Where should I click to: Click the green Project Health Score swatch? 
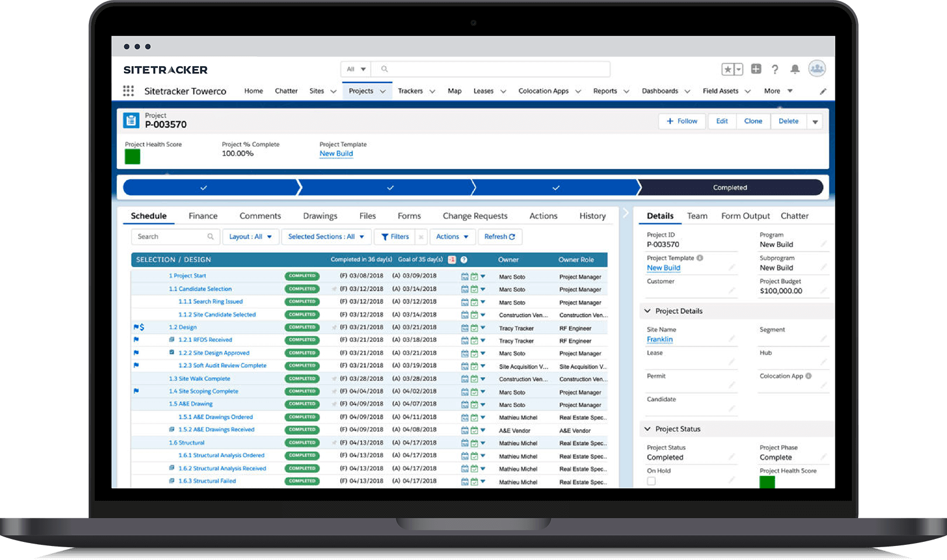coord(133,157)
